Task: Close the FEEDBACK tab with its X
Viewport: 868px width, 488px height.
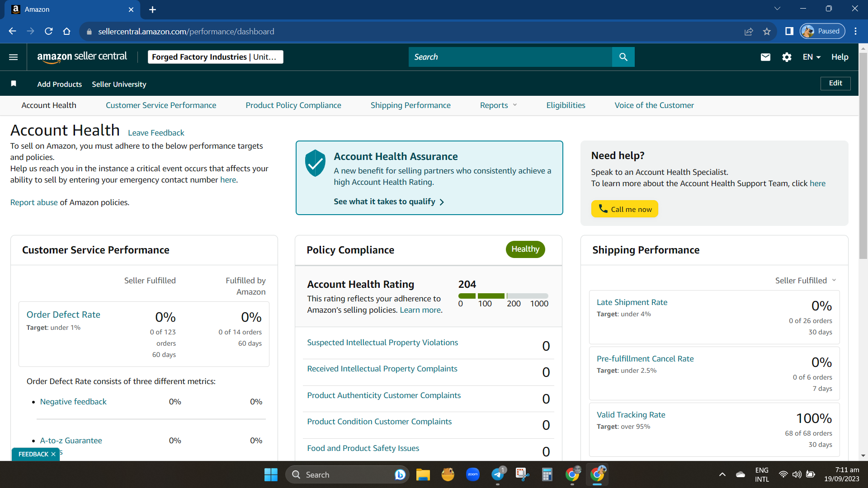Action: [53, 454]
